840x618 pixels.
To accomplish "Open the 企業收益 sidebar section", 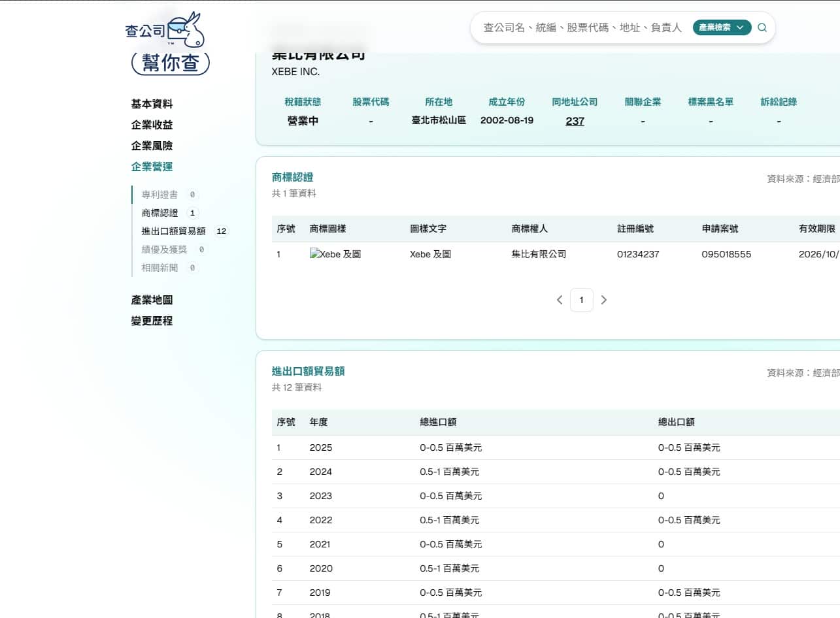I will (x=152, y=125).
